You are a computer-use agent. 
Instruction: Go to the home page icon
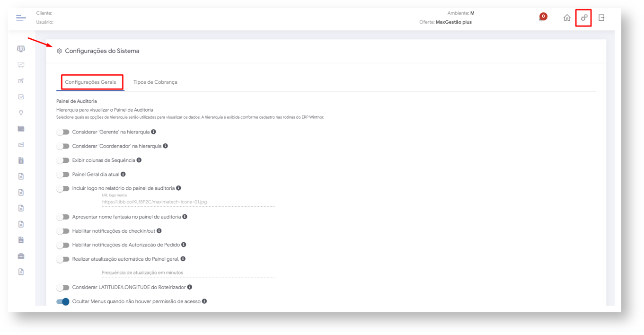coord(566,18)
